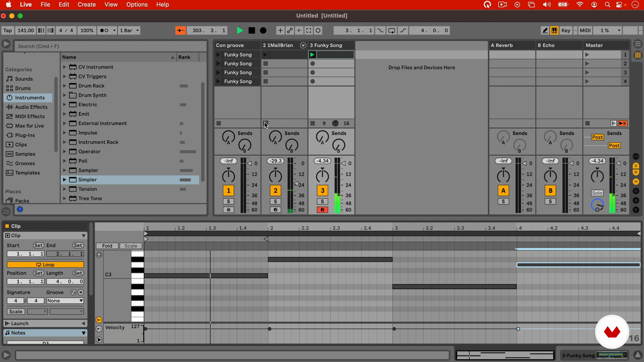Toggle the computer MIDI keyboard icon
The height and width of the screenshot is (362, 644).
554,31
